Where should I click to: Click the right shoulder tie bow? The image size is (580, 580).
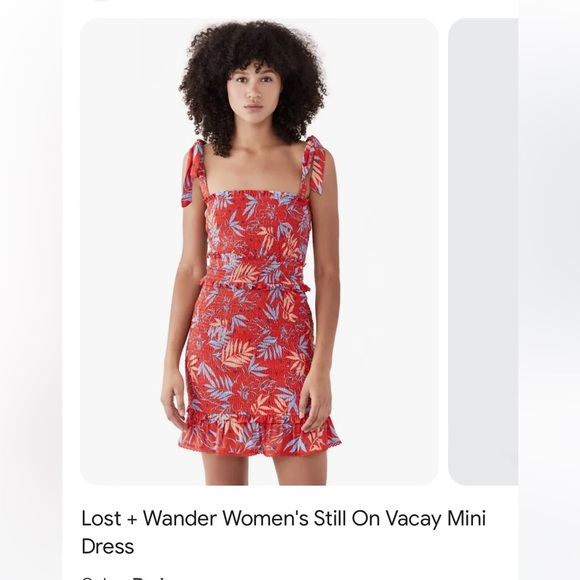coord(314,165)
